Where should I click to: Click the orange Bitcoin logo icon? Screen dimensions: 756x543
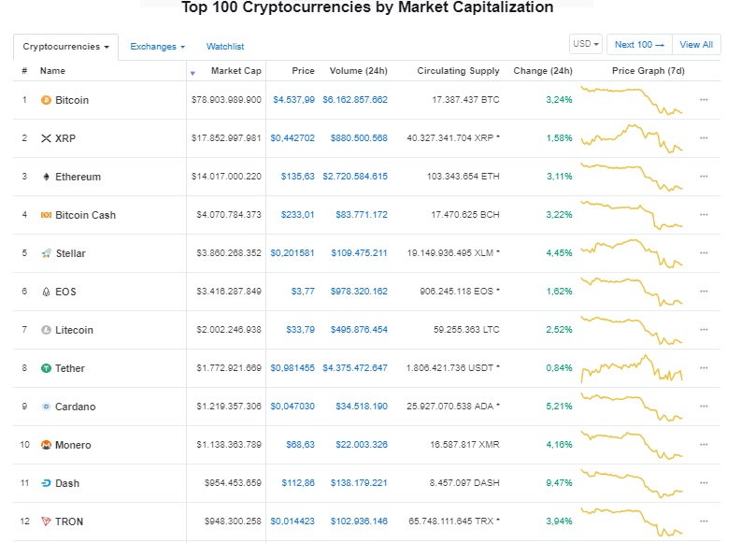tap(46, 100)
